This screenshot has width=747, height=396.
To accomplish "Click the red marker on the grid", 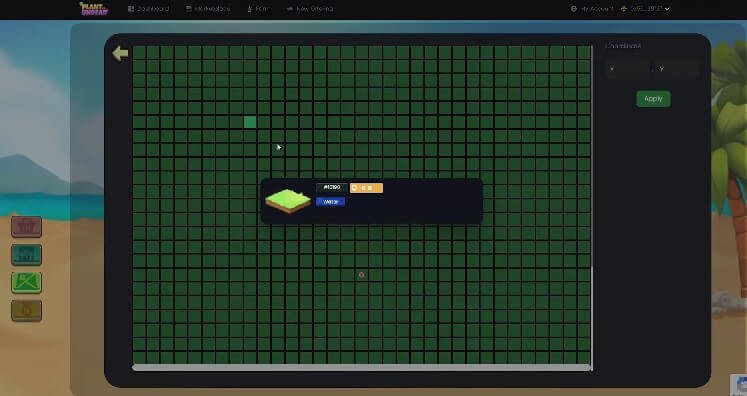I will click(362, 275).
